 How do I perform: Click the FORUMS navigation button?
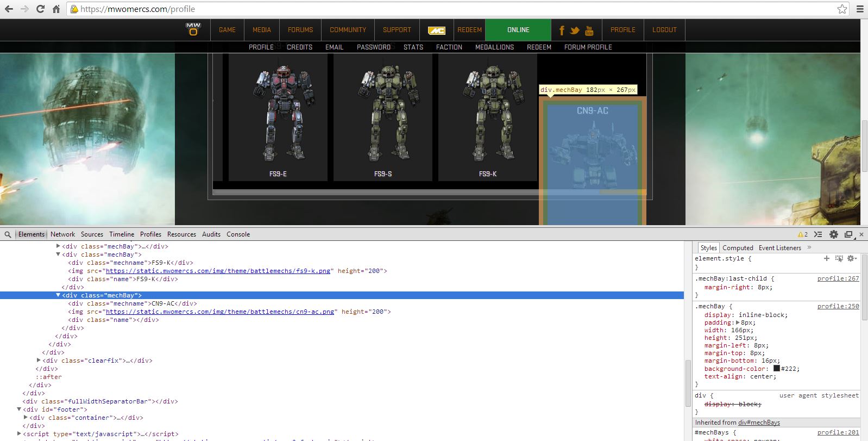pyautogui.click(x=300, y=30)
